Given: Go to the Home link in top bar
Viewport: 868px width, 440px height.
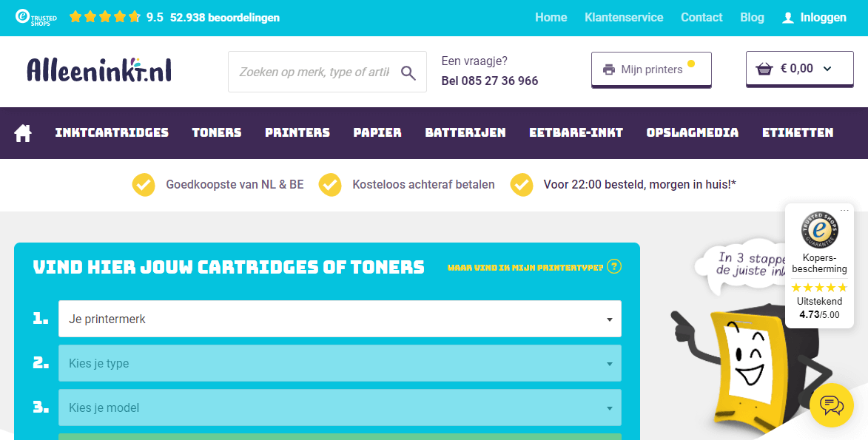Looking at the screenshot, I should pos(551,18).
